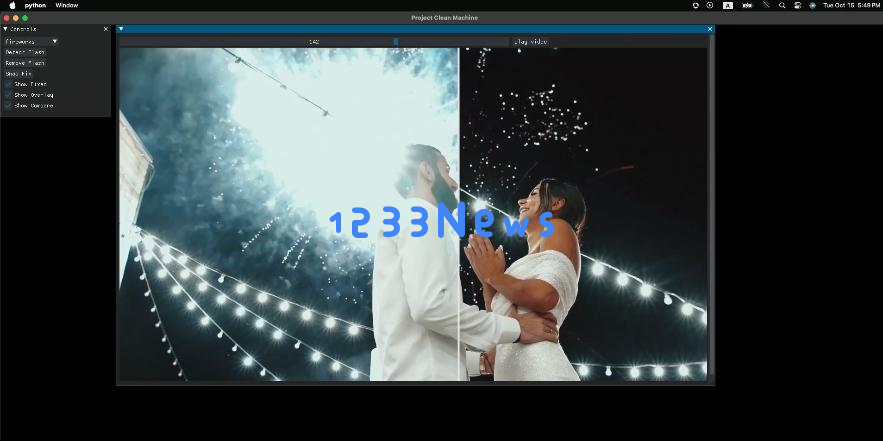883x441 pixels.
Task: Click the Remove Flash button
Action: (x=25, y=63)
